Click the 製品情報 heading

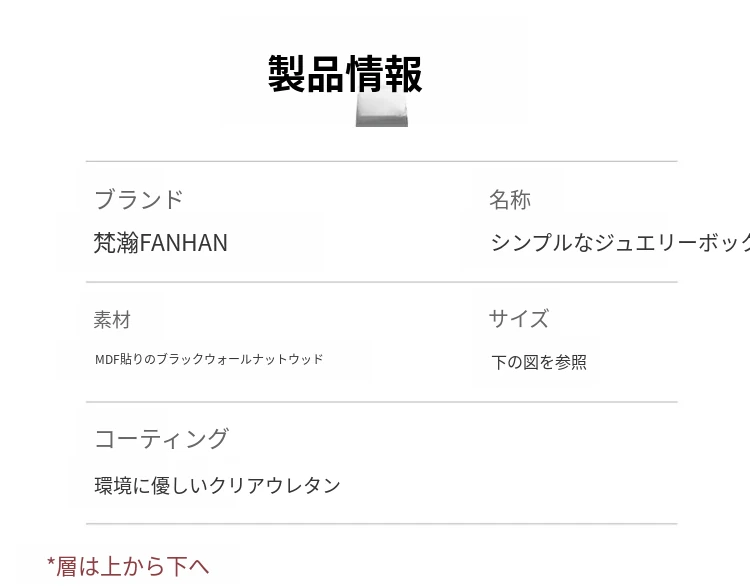(x=345, y=74)
